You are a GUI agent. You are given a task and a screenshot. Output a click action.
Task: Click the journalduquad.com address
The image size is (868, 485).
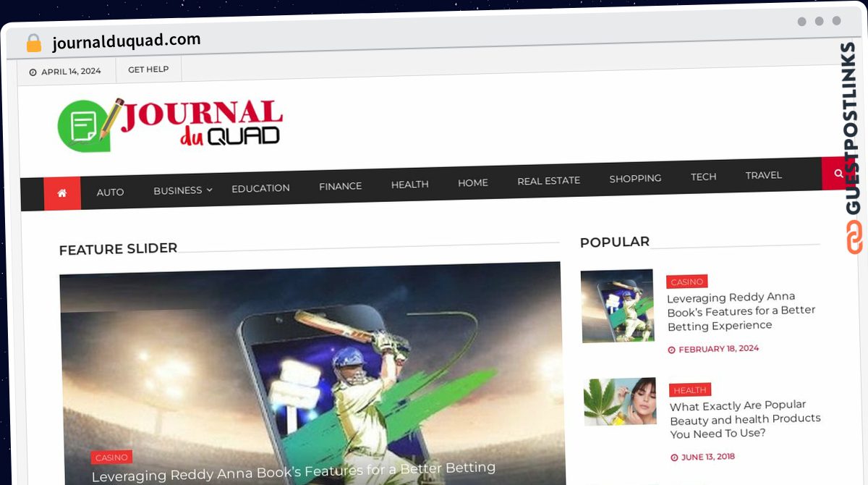(127, 41)
